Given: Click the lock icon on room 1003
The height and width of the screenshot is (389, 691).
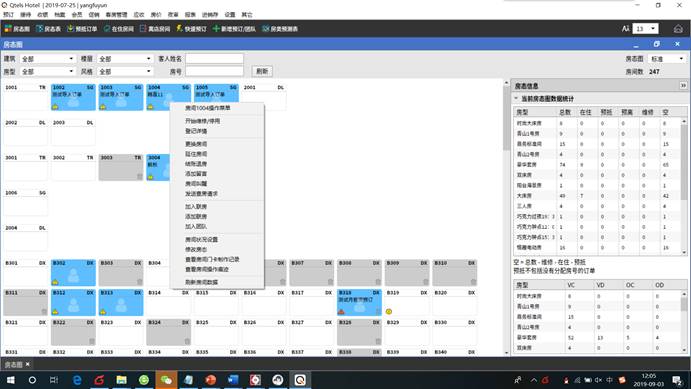Looking at the screenshot, I should [x=103, y=107].
